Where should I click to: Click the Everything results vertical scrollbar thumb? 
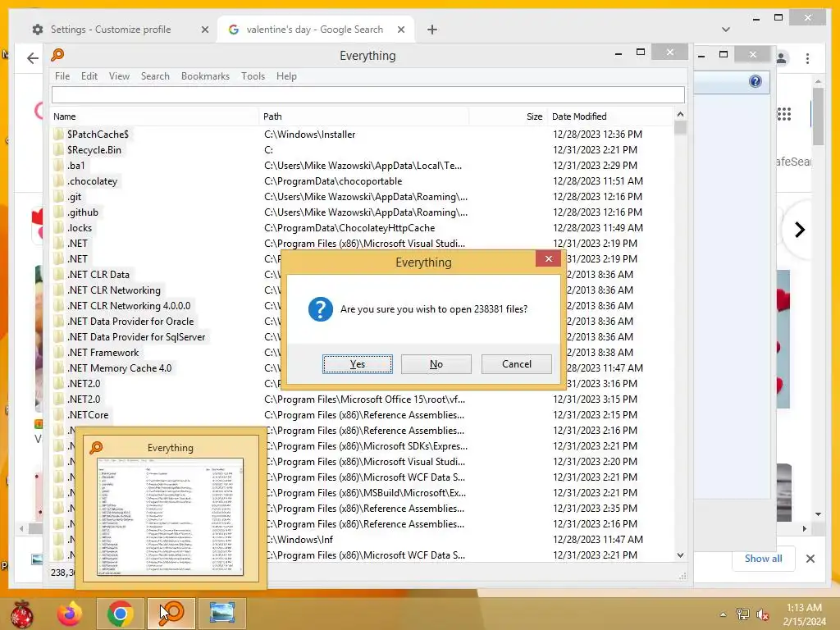click(x=680, y=128)
